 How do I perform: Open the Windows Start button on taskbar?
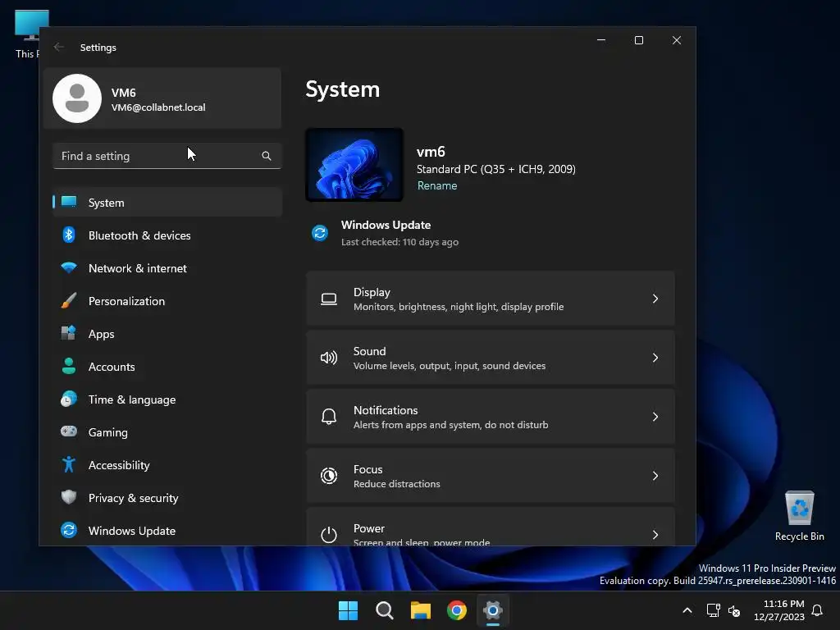pyautogui.click(x=348, y=610)
